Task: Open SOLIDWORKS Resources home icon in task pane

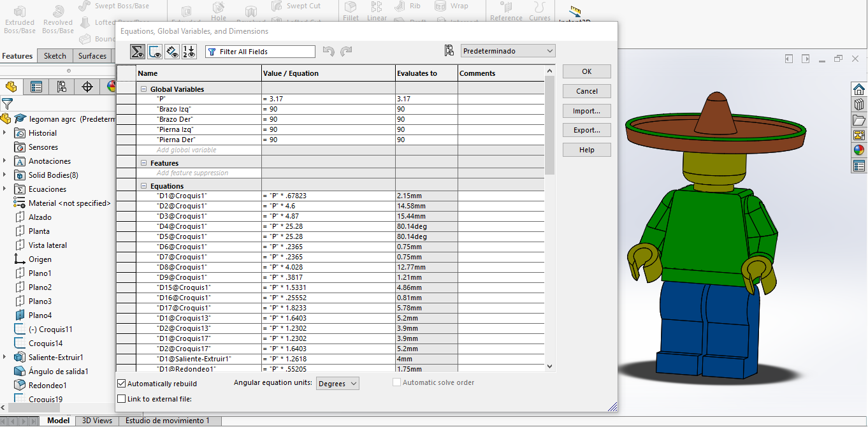Action: click(859, 89)
